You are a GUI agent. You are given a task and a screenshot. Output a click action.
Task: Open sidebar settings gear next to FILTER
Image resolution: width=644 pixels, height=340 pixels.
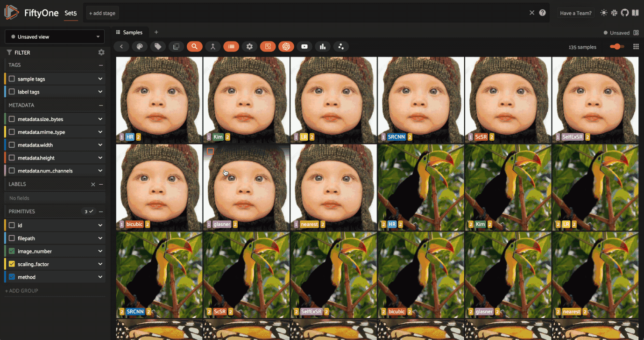click(x=101, y=52)
